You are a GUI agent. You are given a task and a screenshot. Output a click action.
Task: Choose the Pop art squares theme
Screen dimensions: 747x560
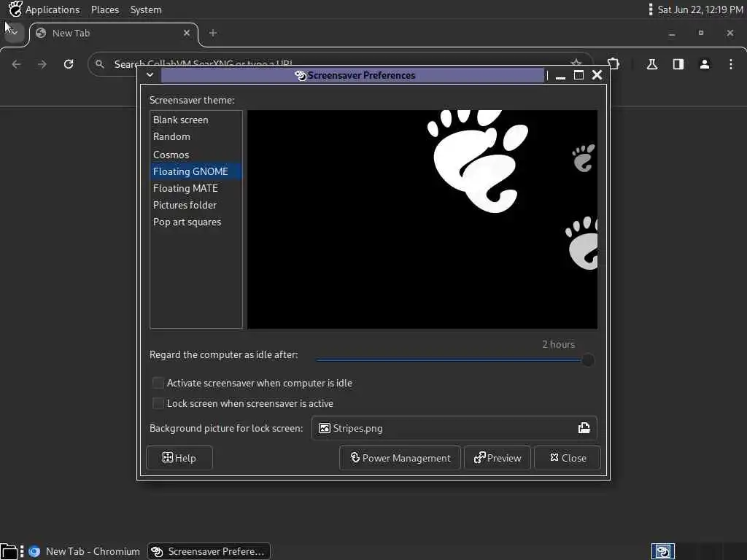tap(196, 222)
